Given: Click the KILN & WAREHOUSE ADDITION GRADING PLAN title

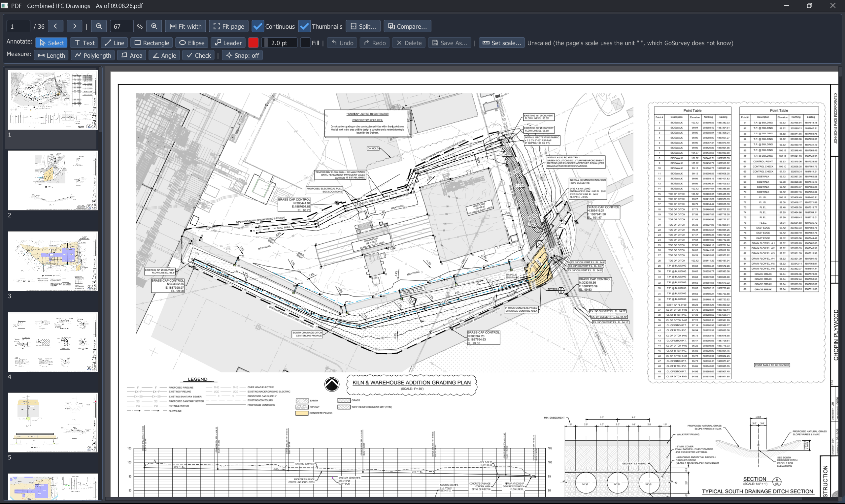Looking at the screenshot, I should click(412, 382).
